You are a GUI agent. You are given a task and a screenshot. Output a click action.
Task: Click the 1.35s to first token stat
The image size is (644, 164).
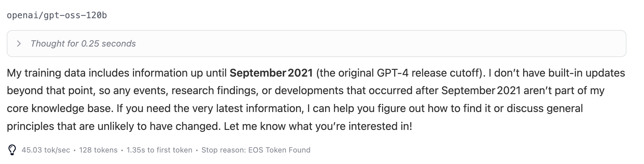[159, 150]
